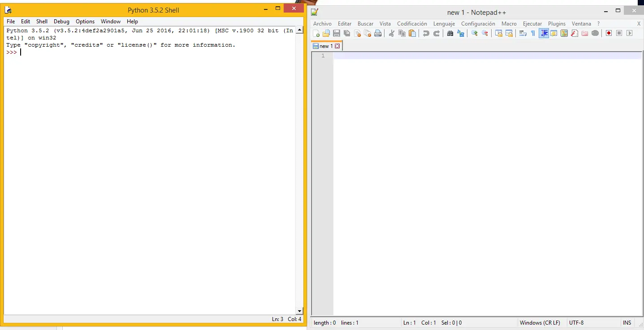This screenshot has height=330, width=644.
Task: Show the Document Map panel icon
Action: tap(564, 33)
